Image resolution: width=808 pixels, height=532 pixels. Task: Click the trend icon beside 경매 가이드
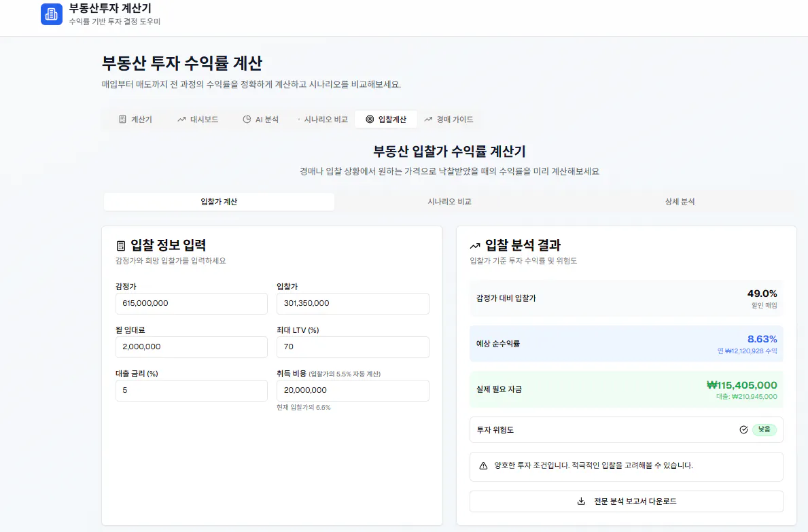pos(428,120)
